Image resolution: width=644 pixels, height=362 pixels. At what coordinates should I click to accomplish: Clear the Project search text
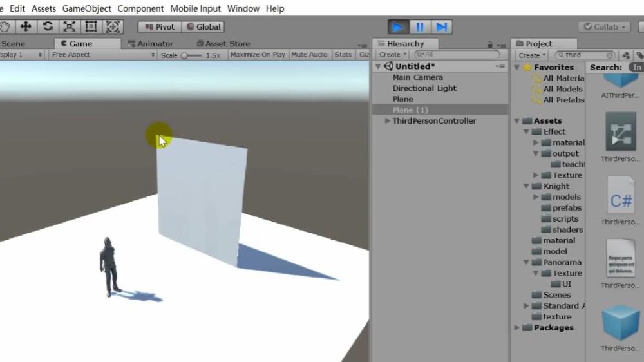(610, 55)
